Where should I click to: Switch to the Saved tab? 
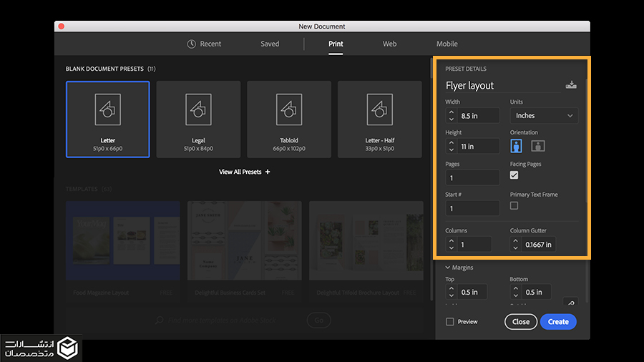pos(270,44)
